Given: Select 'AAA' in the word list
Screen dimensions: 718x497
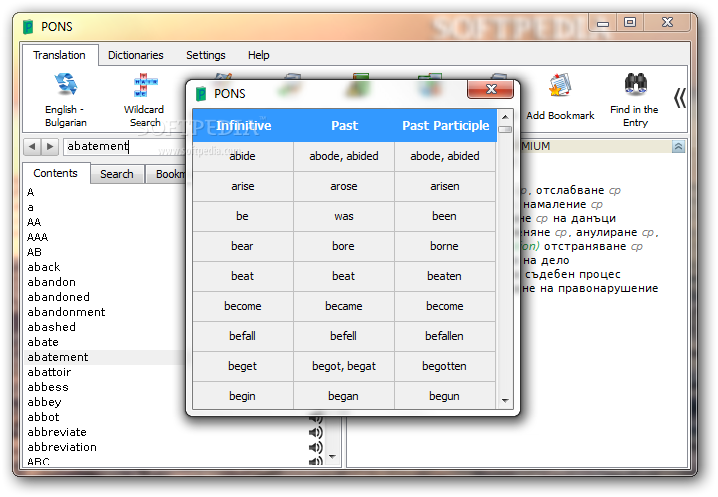Looking at the screenshot, I should (x=37, y=237).
